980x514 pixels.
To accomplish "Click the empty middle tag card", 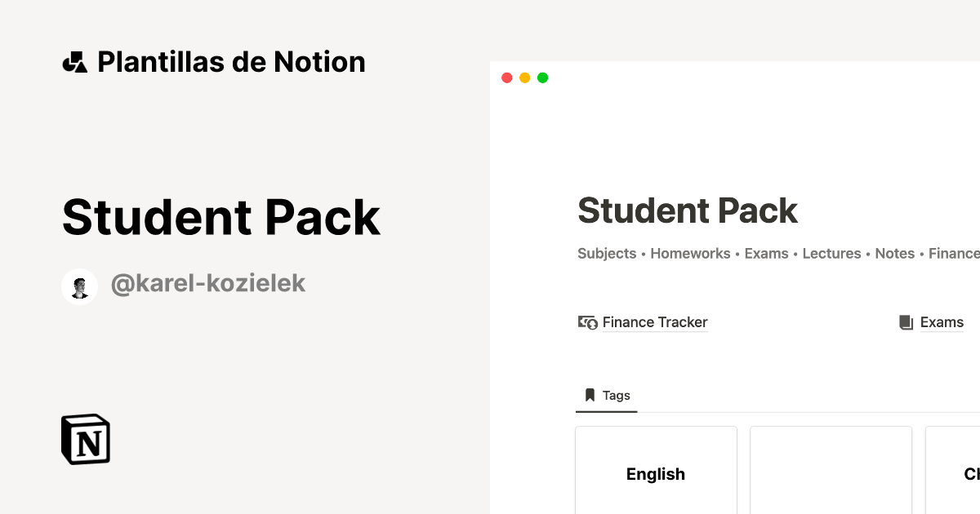I will (x=831, y=473).
